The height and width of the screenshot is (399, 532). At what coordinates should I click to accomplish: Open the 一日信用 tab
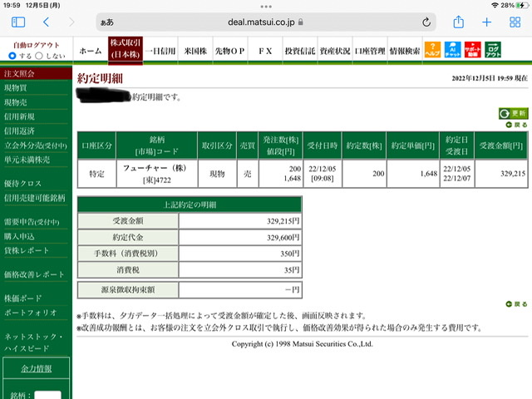160,51
